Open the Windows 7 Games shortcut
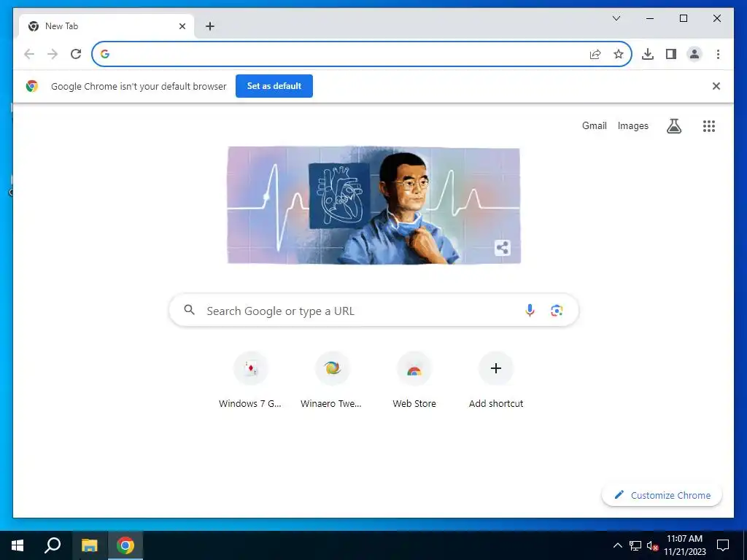Viewport: 747px width, 560px height. 251,381
